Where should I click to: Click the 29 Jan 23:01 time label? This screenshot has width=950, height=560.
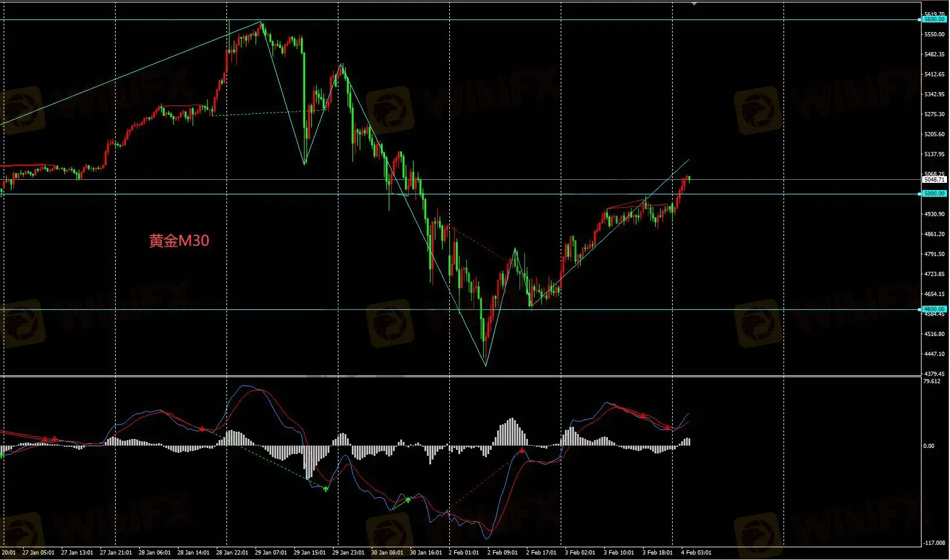click(x=348, y=553)
